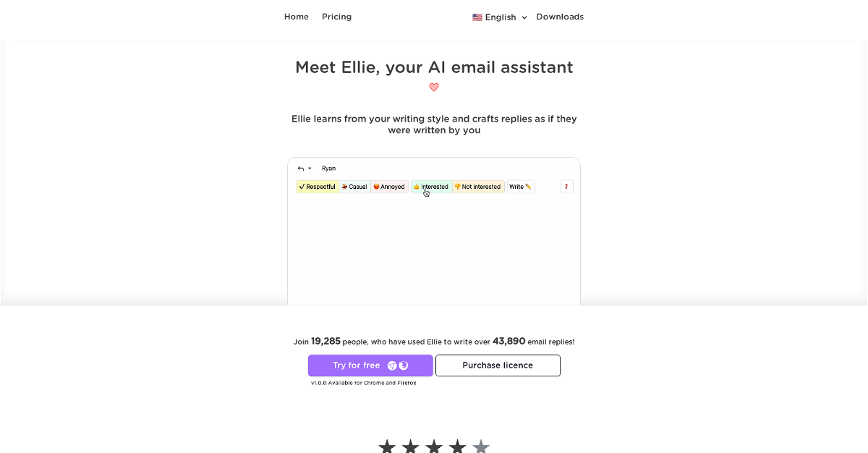868x453 pixels.
Task: Click the US flag icon
Action: pos(477,17)
